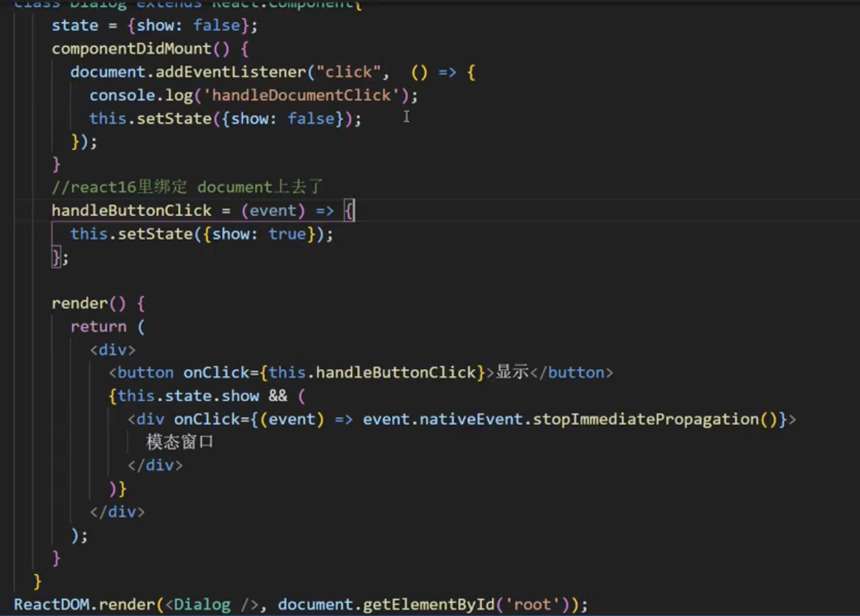Click the highlighted opening brace after arrow
Viewport: 860px width, 616px height.
point(349,211)
